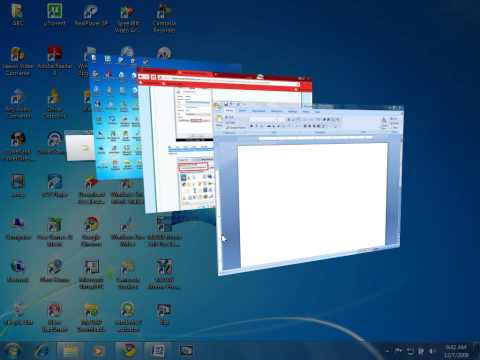Screen dimensions: 480x360
Task: Select the uTorrent desktop shortcut
Action: point(55,15)
